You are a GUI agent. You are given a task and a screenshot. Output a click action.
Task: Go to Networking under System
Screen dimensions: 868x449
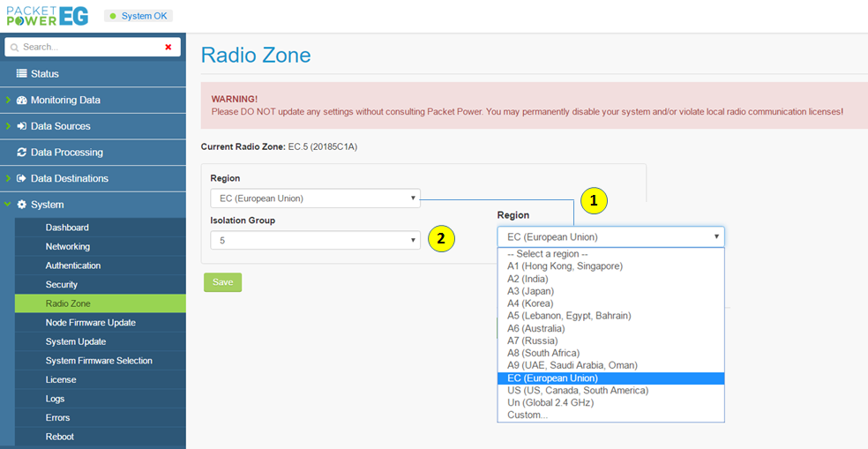click(x=68, y=247)
